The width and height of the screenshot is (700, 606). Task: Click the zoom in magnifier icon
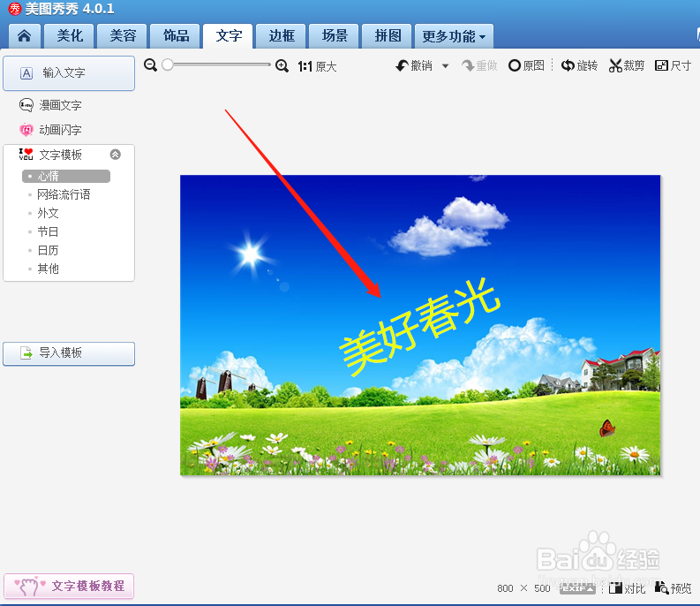[282, 66]
